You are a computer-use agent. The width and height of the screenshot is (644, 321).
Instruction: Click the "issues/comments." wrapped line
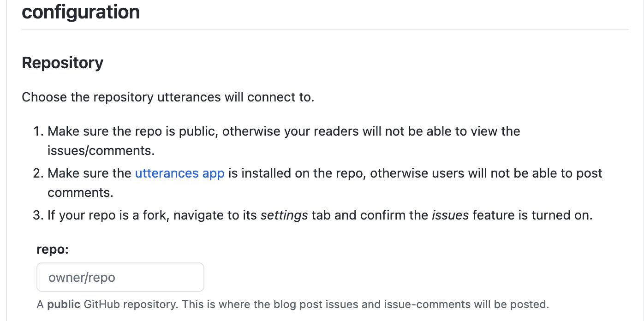(x=101, y=150)
